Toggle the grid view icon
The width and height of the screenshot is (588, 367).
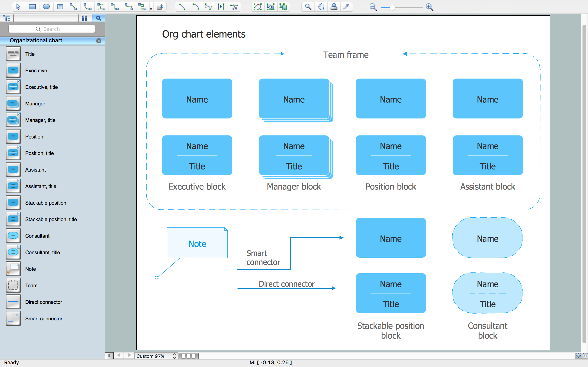point(85,19)
